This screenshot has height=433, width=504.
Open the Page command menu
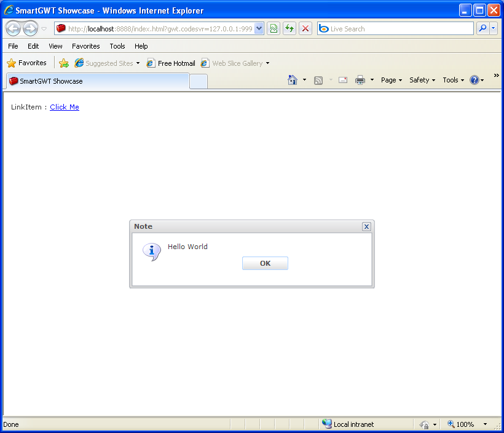coord(391,80)
